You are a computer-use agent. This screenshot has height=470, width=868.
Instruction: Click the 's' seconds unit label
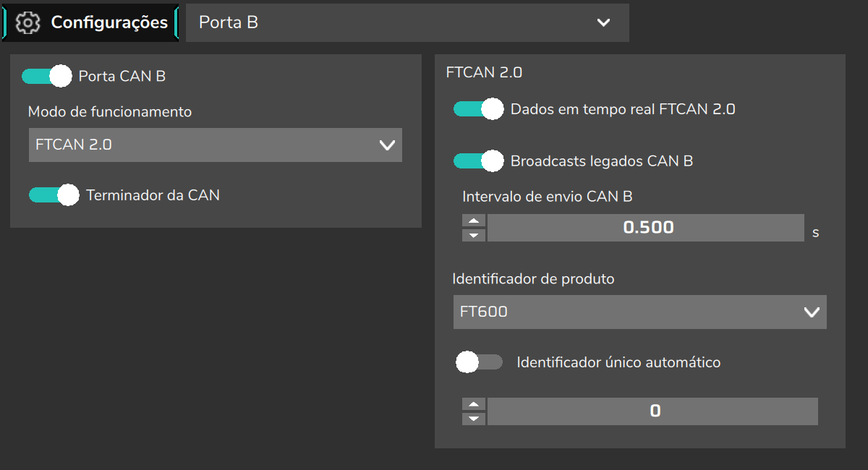(816, 233)
